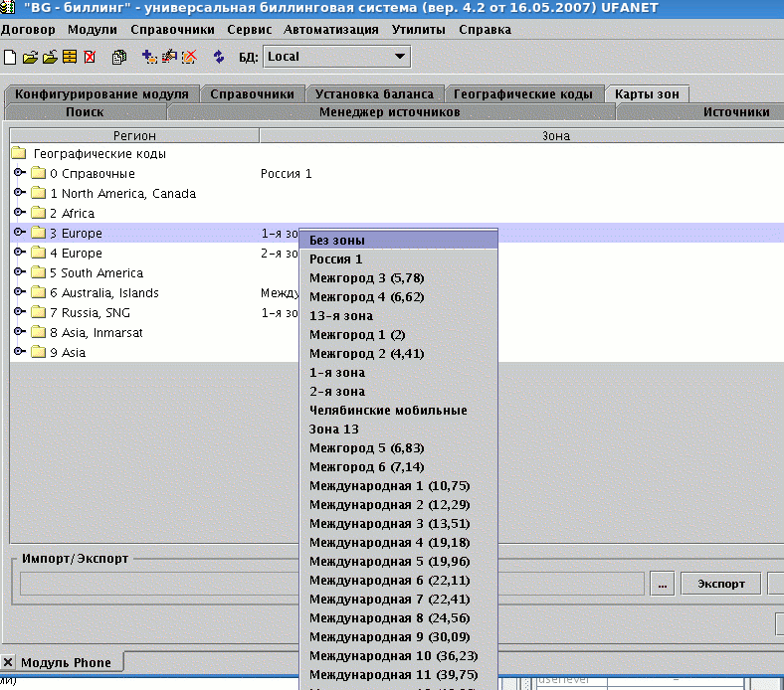The width and height of the screenshot is (784, 690).
Task: Click the red-crossed document toolbar icon
Action: click(90, 57)
